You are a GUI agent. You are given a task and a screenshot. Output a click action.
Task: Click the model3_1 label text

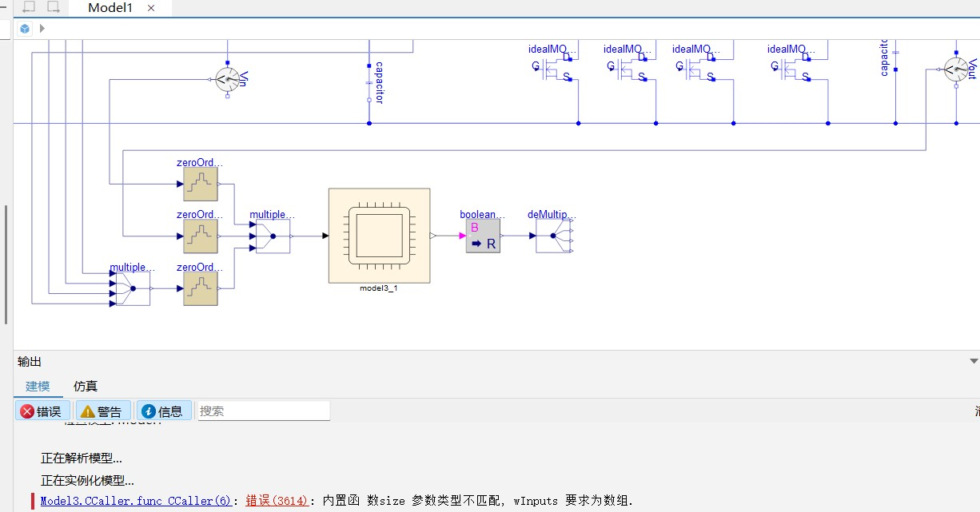pos(379,288)
